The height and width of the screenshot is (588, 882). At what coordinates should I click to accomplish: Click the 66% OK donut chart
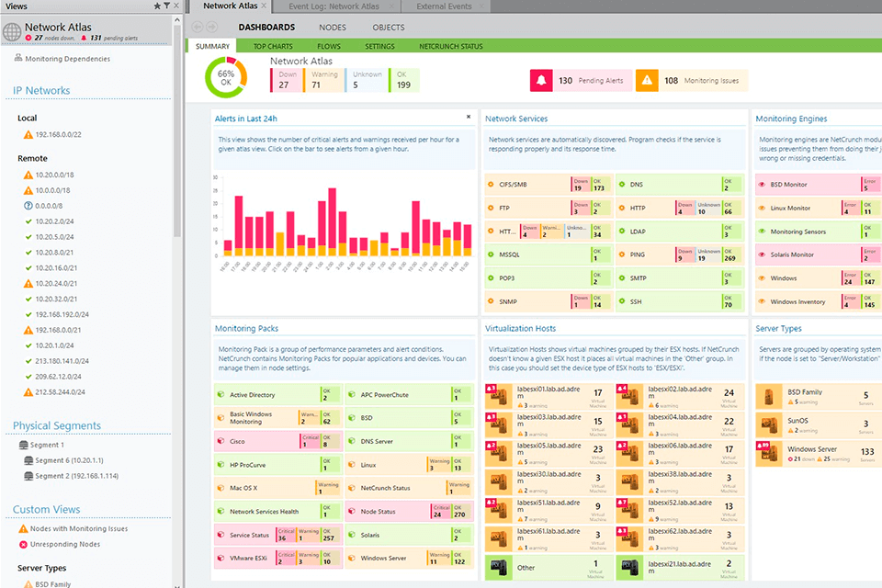[x=226, y=77]
